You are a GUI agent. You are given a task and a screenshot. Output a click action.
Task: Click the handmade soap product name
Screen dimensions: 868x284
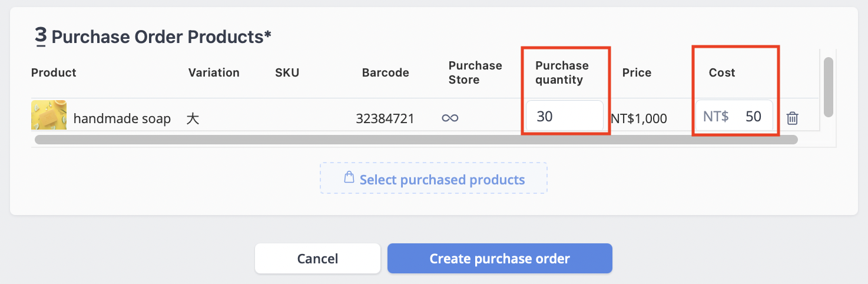122,118
